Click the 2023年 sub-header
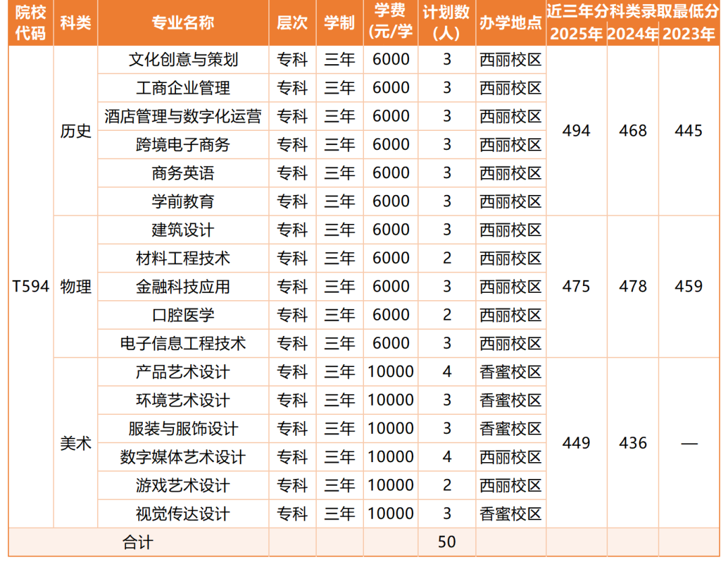This screenshot has height=564, width=728. click(689, 34)
